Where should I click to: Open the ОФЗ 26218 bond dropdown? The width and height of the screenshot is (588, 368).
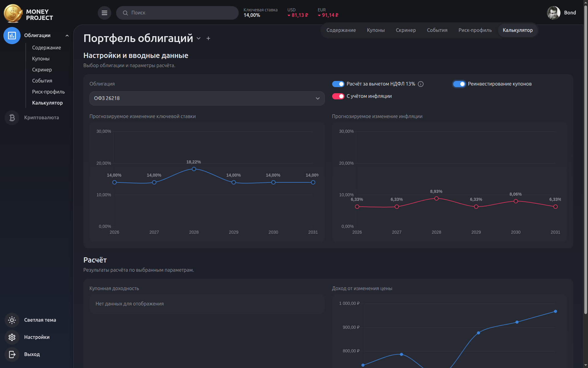click(x=207, y=98)
